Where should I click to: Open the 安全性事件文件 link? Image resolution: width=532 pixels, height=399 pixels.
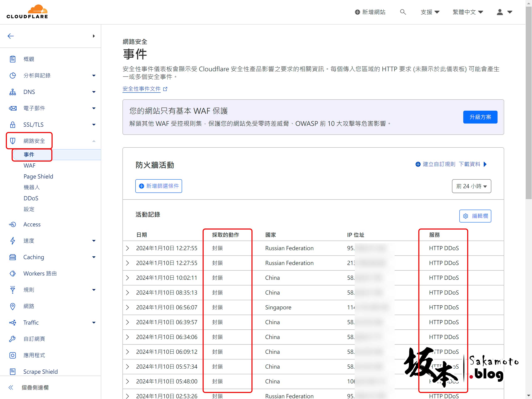pos(142,89)
